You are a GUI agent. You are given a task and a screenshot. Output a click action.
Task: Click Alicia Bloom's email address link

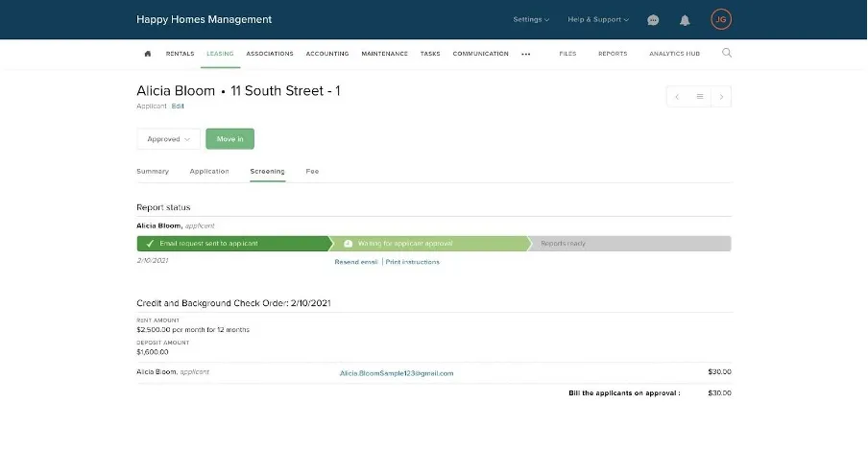click(x=397, y=373)
